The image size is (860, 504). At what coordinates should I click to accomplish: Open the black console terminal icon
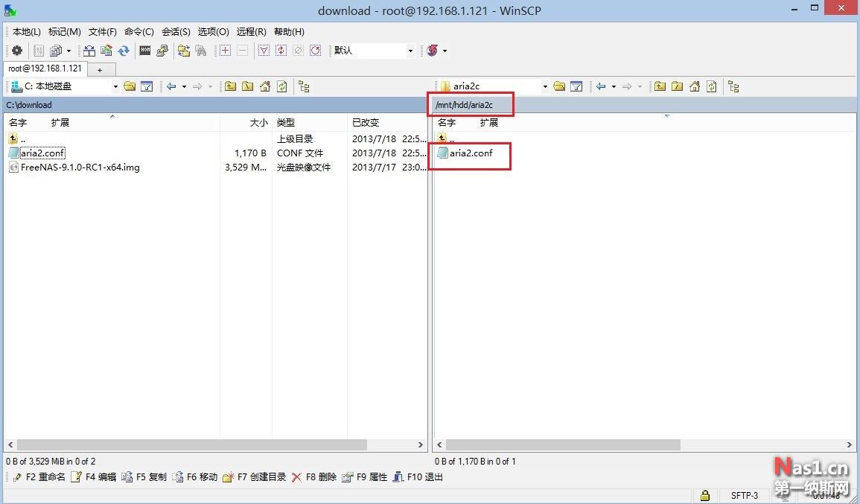coord(144,51)
